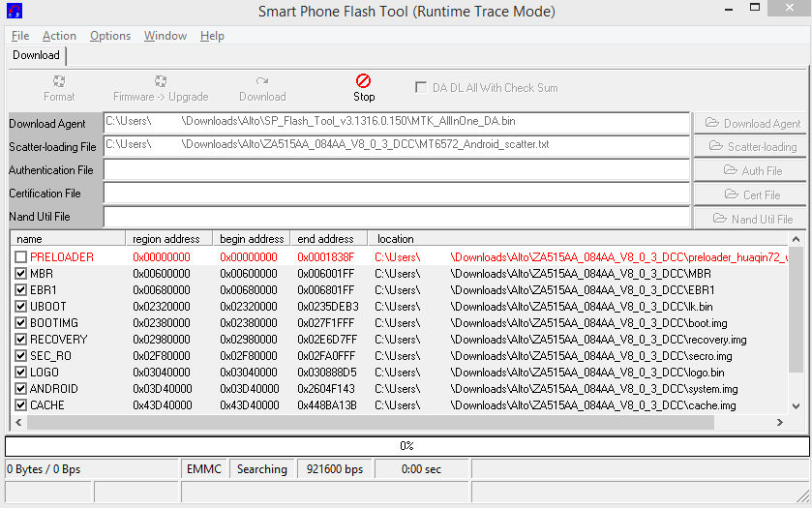Click the red Stop icon

tap(364, 80)
